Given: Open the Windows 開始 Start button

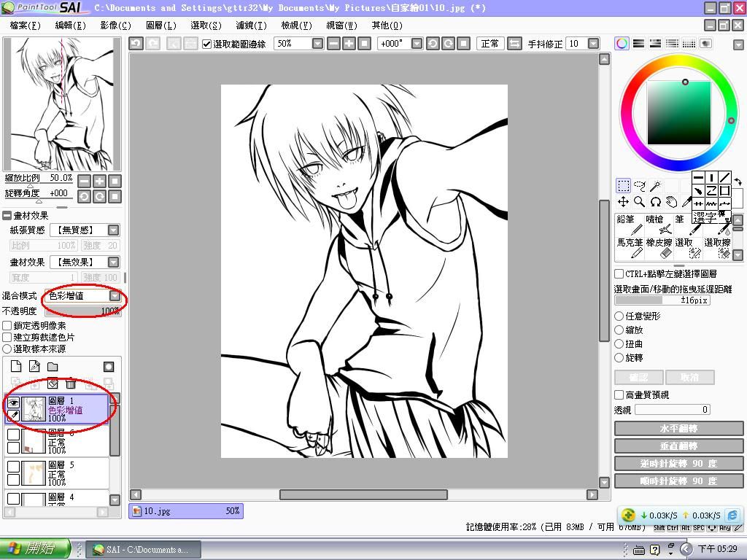Looking at the screenshot, I should tap(34, 549).
